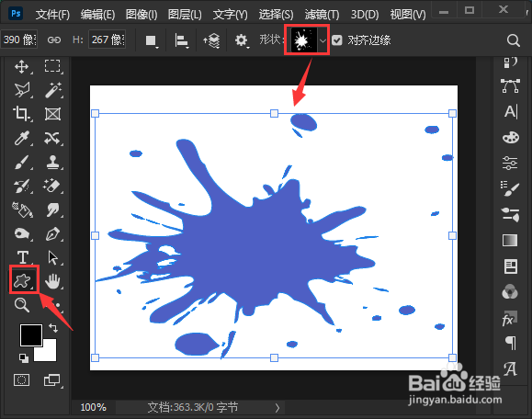Toggle the Align Edges checkbox
This screenshot has height=419, width=532.
point(337,40)
